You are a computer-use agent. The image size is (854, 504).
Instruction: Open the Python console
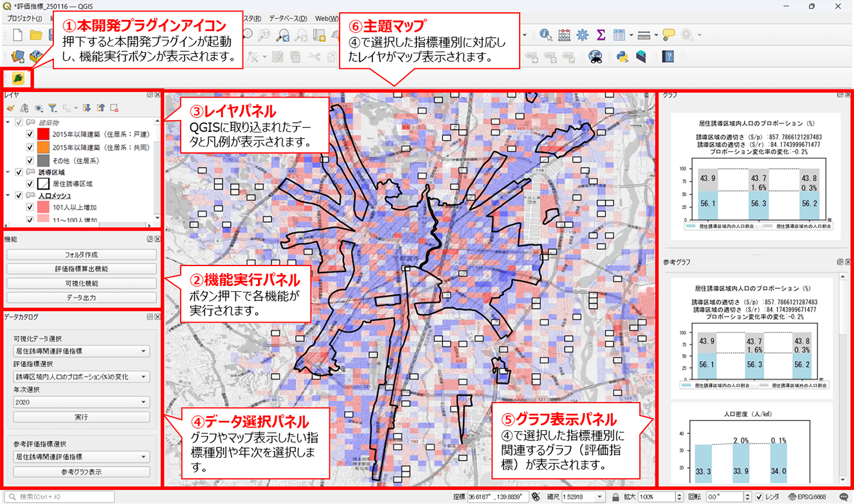(x=622, y=57)
